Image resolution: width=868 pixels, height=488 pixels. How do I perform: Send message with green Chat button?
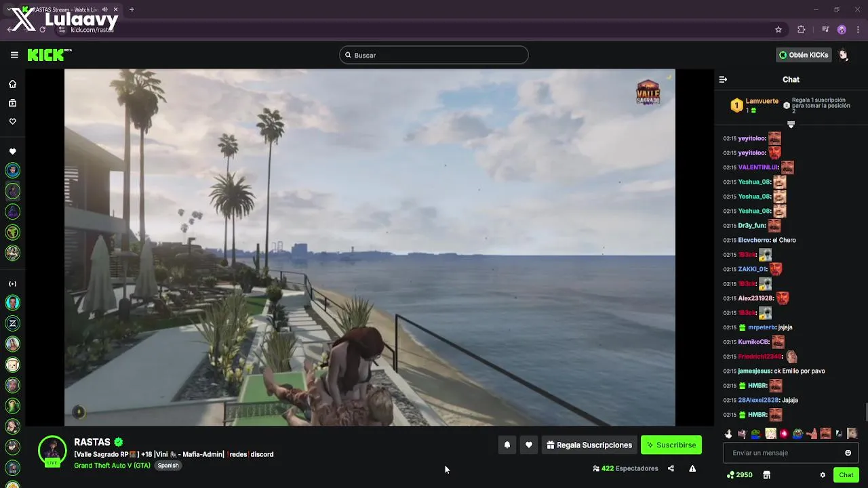(846, 475)
